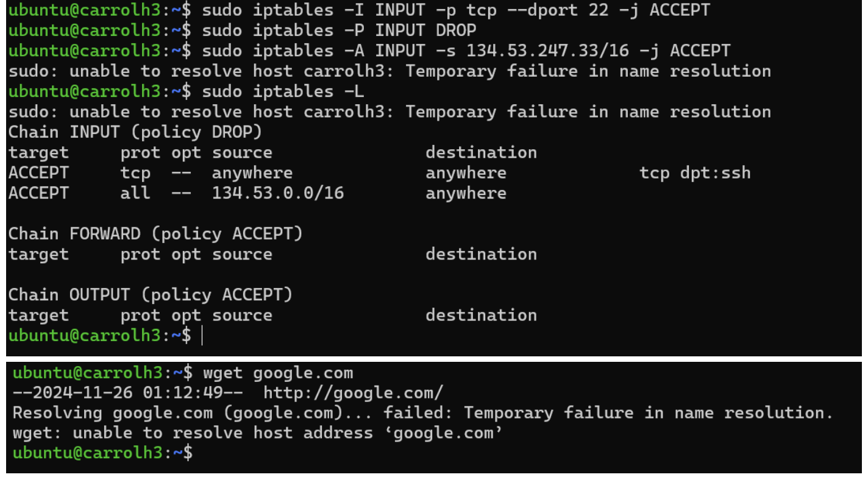The width and height of the screenshot is (868, 480).
Task: Click the 'Resolving google.com' failure line
Action: pos(422,413)
